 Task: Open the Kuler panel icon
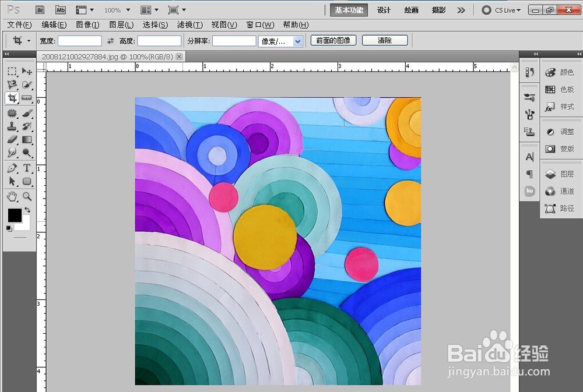point(530,191)
